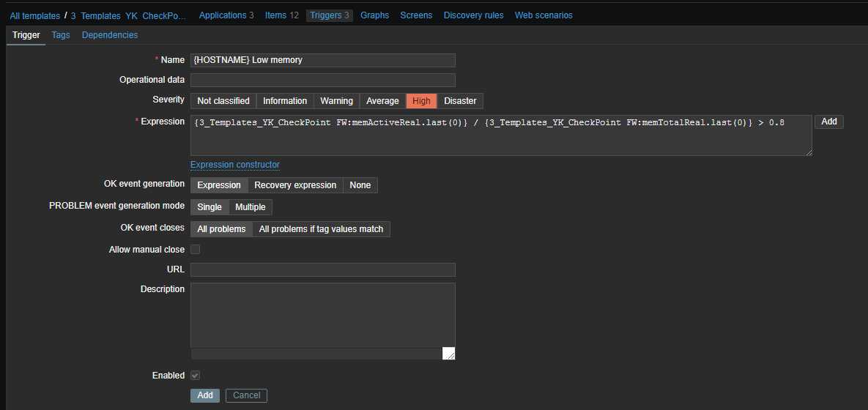Enable Allow manual close checkbox
Screen dimensions: 868x410
pyautogui.click(x=195, y=250)
